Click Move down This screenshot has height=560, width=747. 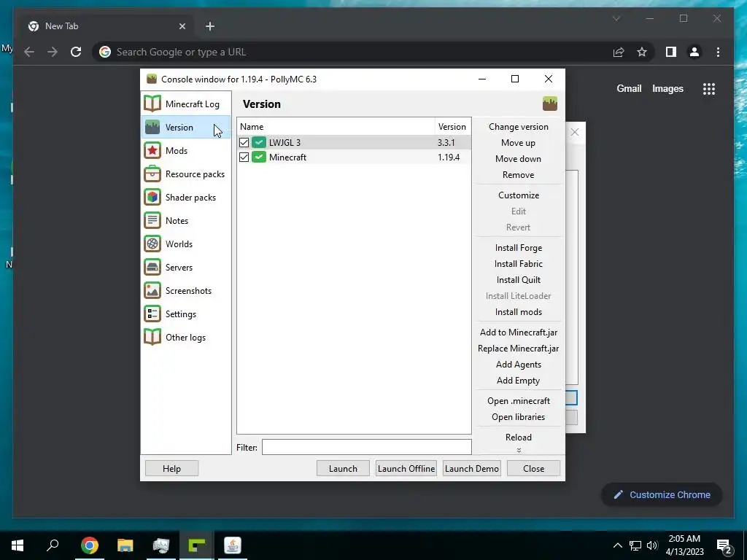519,158
